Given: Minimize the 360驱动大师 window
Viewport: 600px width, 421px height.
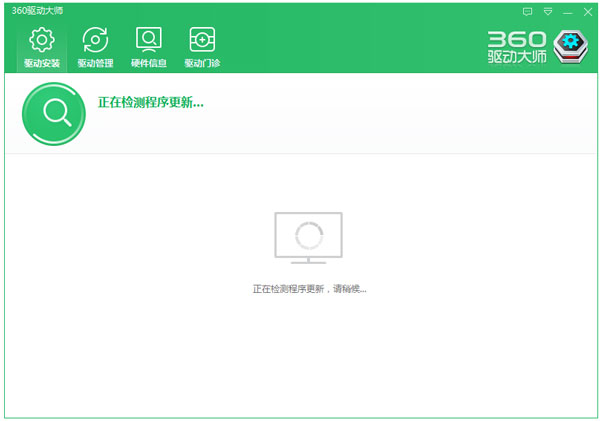Looking at the screenshot, I should tap(568, 11).
